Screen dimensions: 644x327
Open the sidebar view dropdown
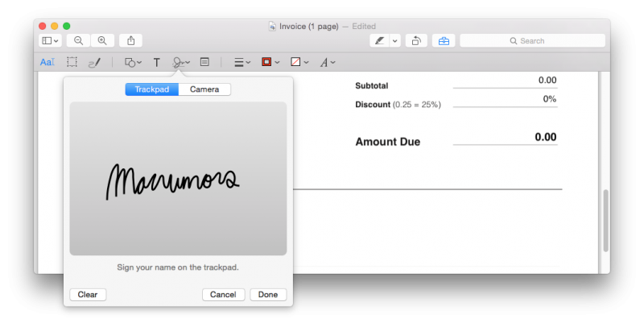coord(50,40)
